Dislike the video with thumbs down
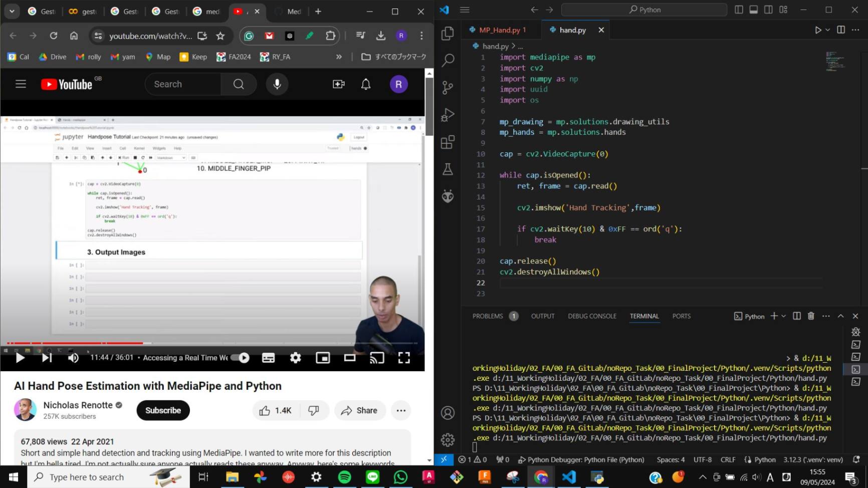868x488 pixels. 314,410
